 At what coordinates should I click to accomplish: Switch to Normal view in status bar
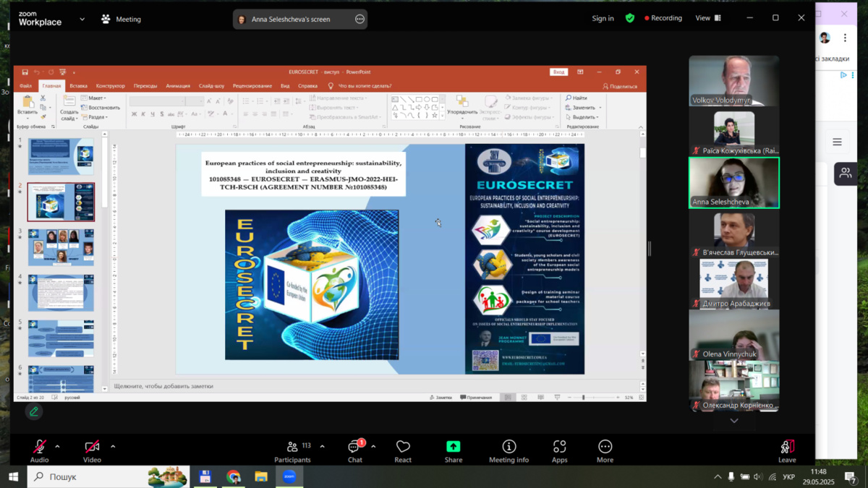(508, 398)
